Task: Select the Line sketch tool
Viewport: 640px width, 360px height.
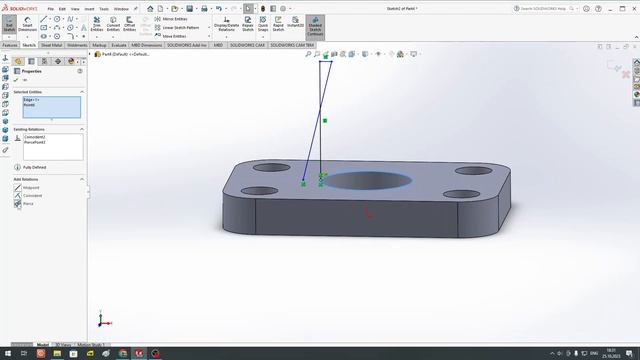Action: pyautogui.click(x=43, y=19)
